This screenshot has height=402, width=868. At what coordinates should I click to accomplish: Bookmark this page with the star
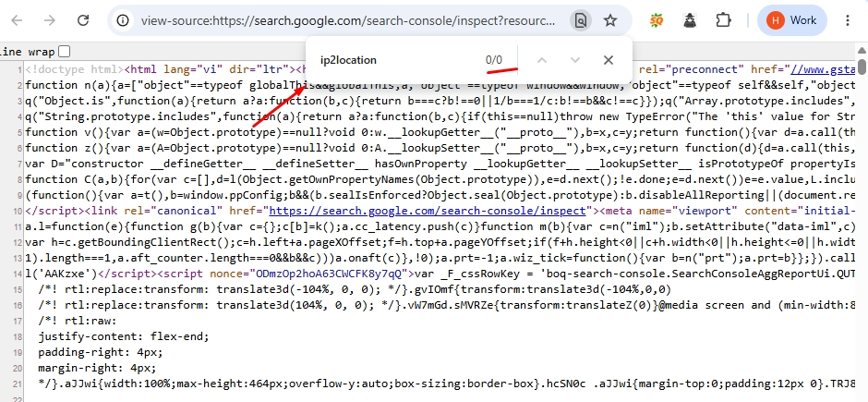click(610, 21)
